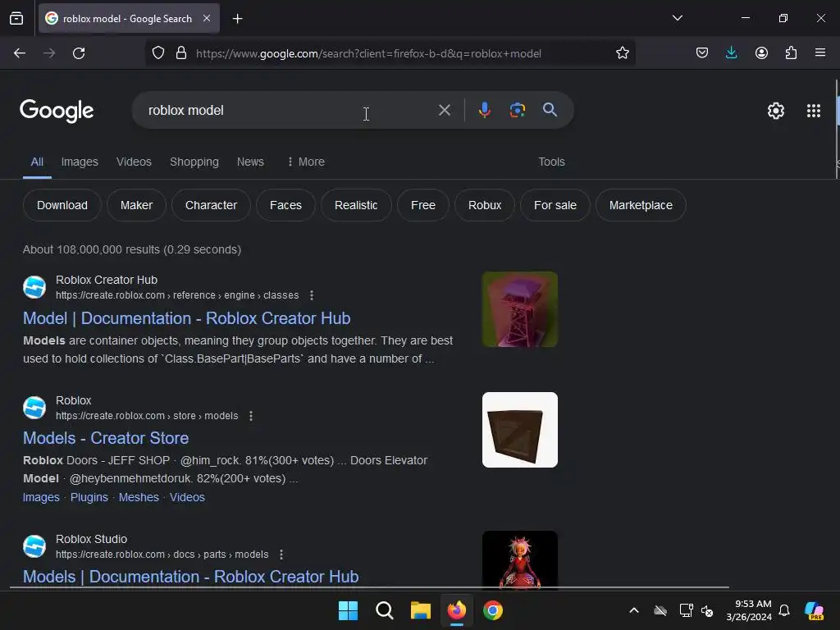Open the Meshes sitelink

[x=139, y=497]
